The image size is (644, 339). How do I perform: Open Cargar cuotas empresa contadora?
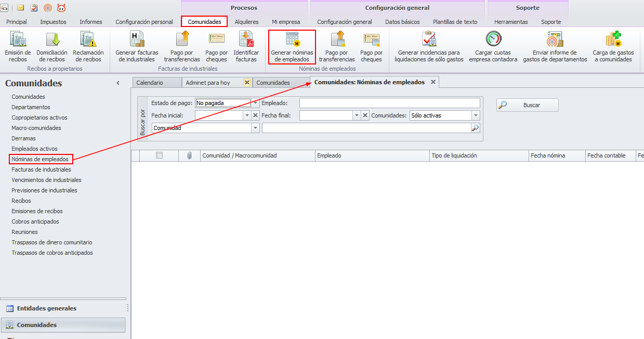(x=493, y=47)
